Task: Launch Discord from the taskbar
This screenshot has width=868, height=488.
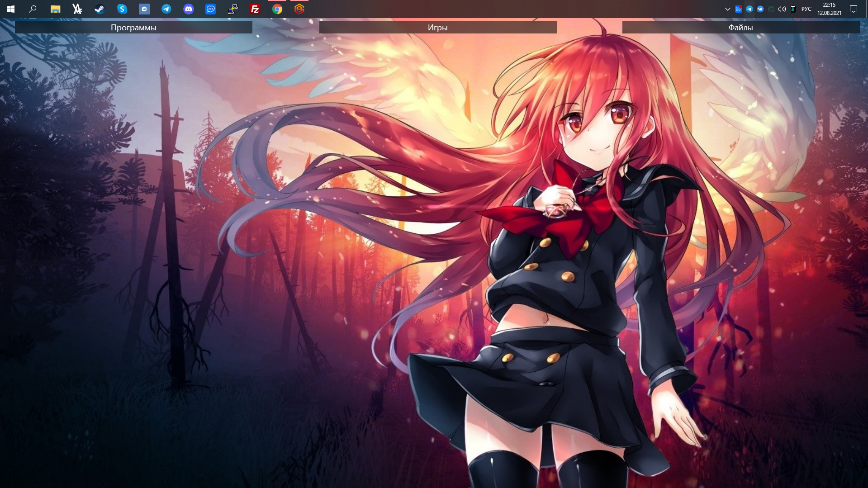Action: [189, 9]
